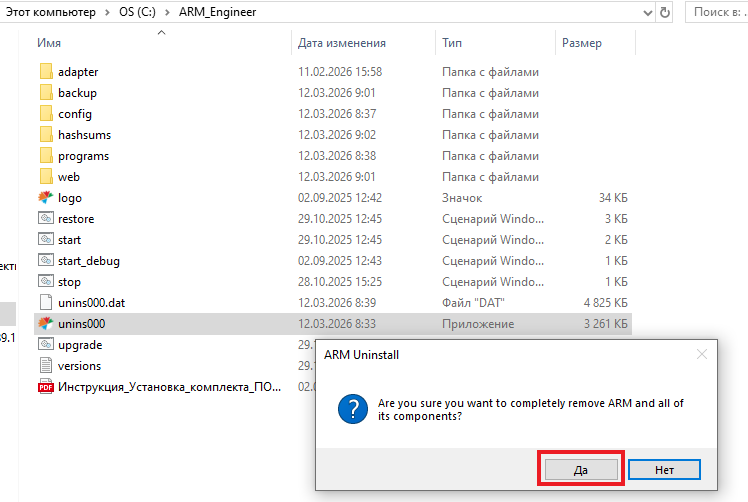The height and width of the screenshot is (502, 748).
Task: Close the ARM Uninstall dialog
Action: point(702,354)
